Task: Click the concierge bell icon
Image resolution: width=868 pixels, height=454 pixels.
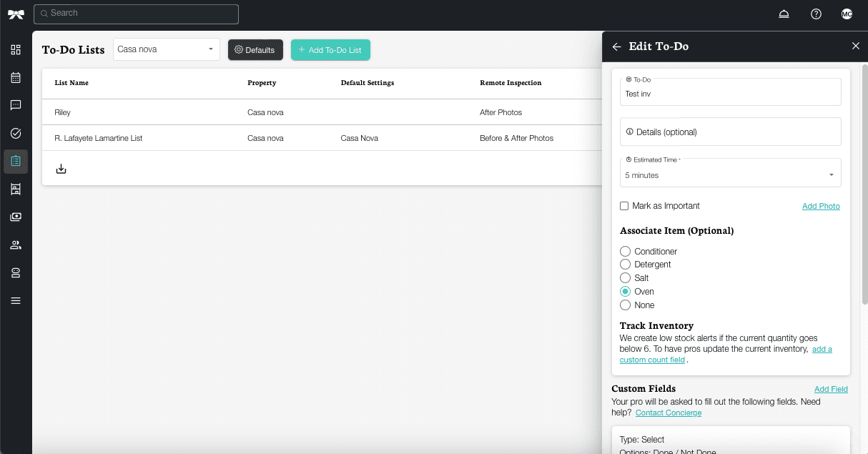Action: [784, 14]
